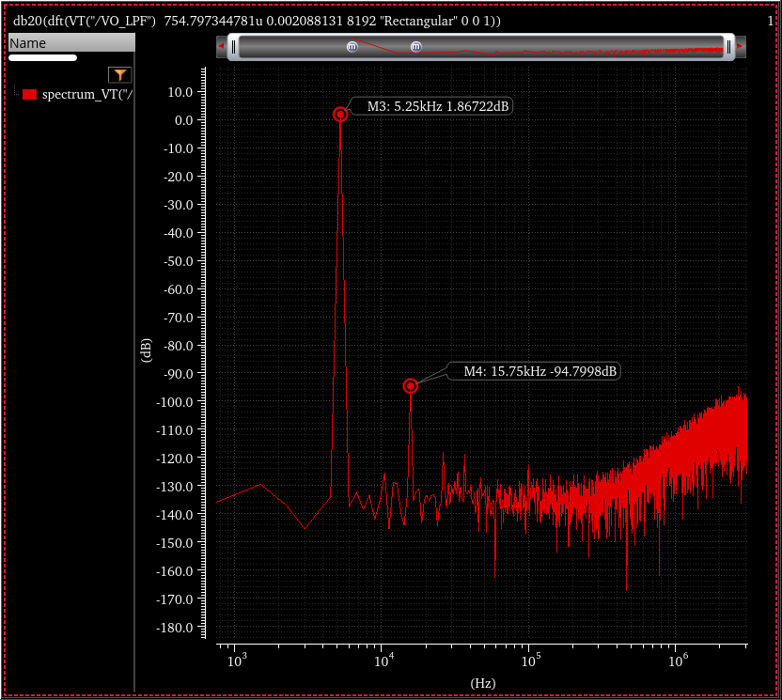Click the -80.0 tick label on Y-axis
Image resolution: width=782 pixels, height=700 pixels.
coord(178,346)
